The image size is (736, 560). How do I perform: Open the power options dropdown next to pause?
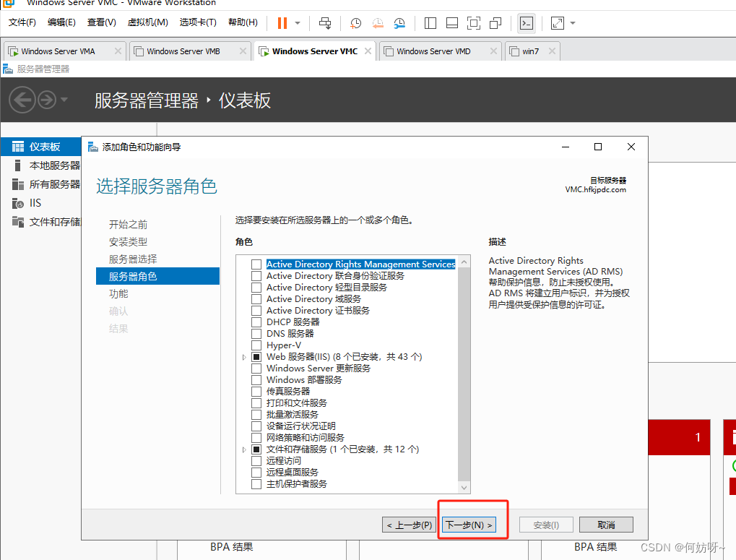tap(298, 23)
